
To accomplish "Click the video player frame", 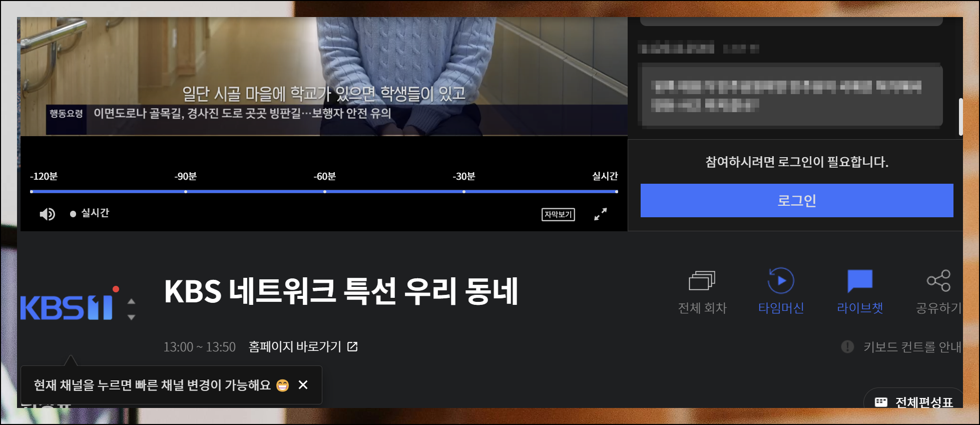I will (x=324, y=77).
